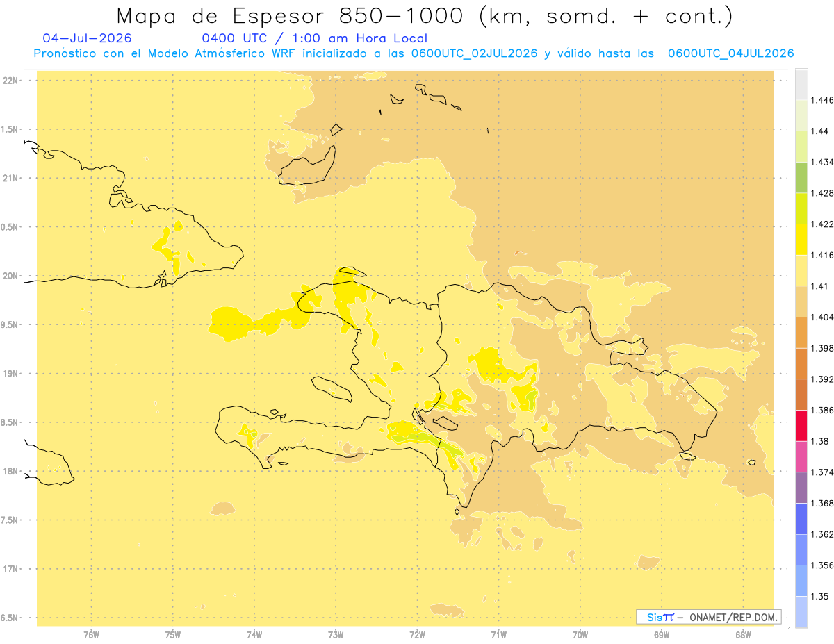Click the '73W' longitude label
This screenshot has height=644, width=834.
[336, 635]
